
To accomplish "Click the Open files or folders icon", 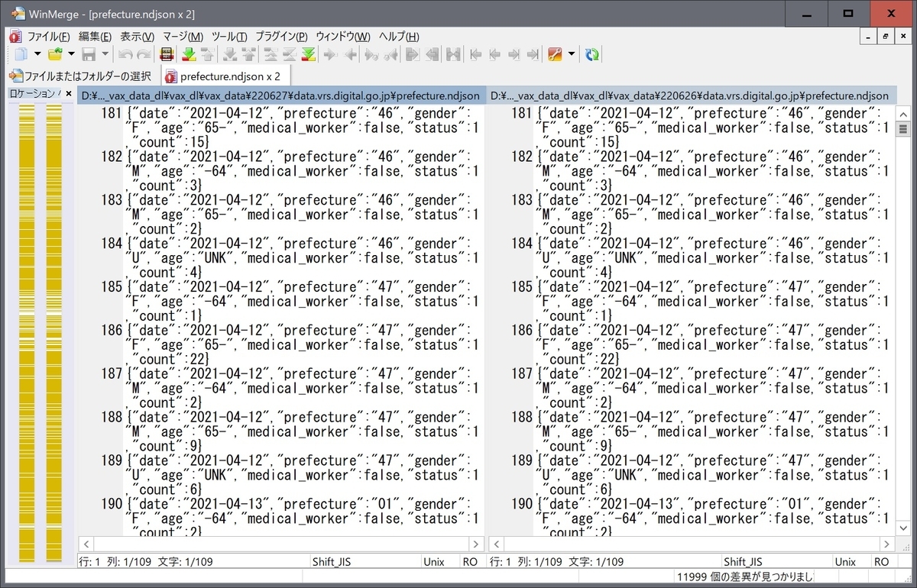I will click(x=55, y=54).
